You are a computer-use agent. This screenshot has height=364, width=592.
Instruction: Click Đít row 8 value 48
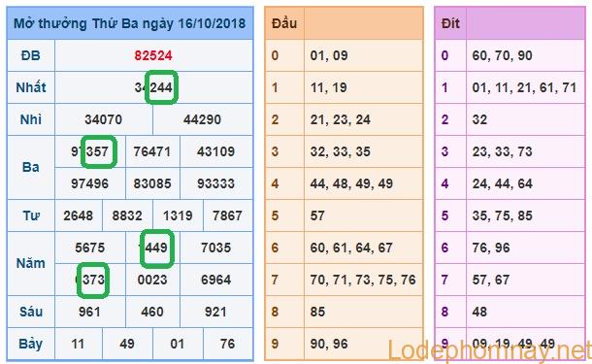point(479,313)
